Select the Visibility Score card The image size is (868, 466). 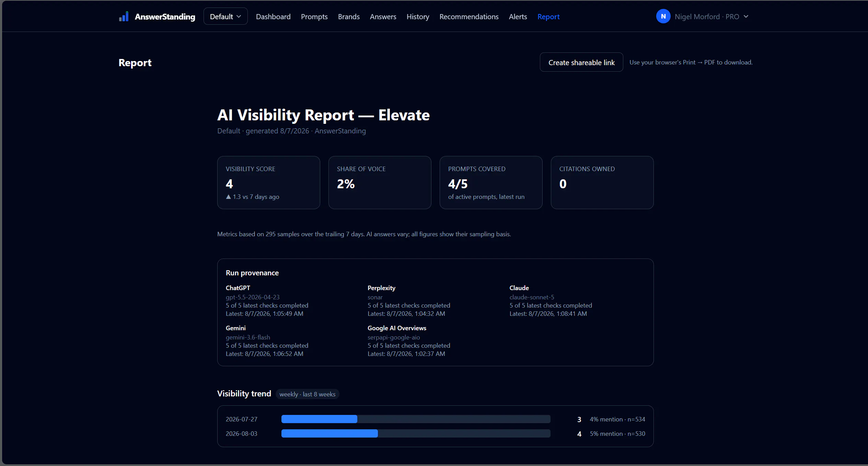pyautogui.click(x=269, y=182)
